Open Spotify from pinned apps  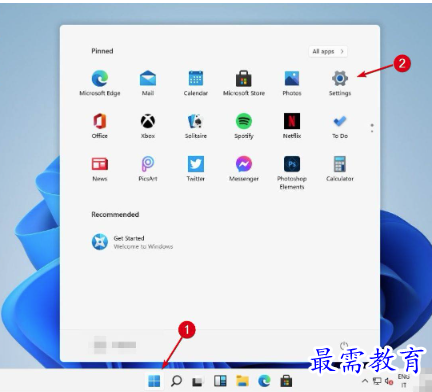244,126
